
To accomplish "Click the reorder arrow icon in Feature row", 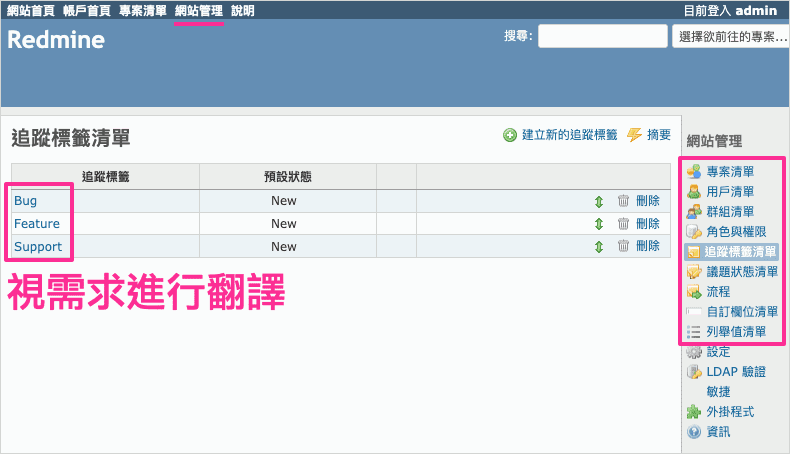I will (x=599, y=224).
